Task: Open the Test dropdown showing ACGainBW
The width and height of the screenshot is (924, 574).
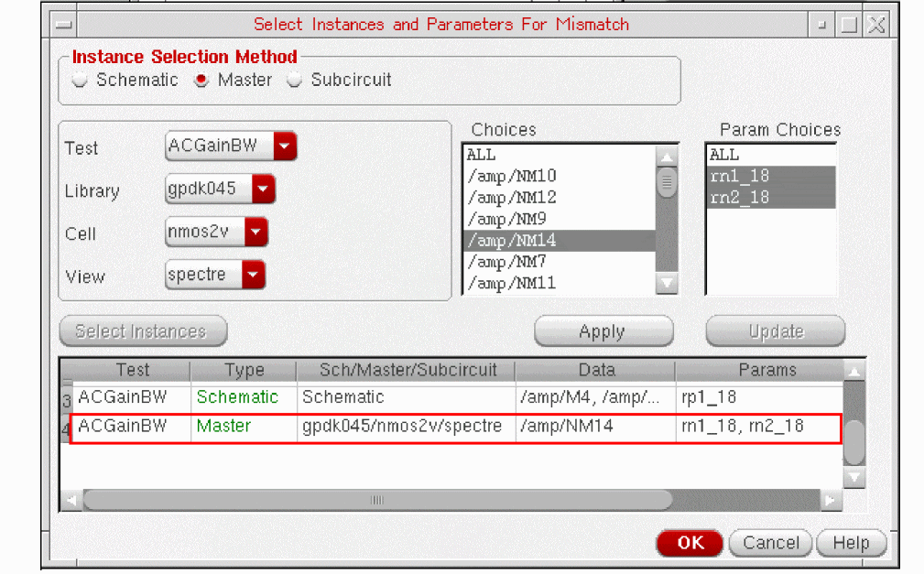Action: pos(231,146)
